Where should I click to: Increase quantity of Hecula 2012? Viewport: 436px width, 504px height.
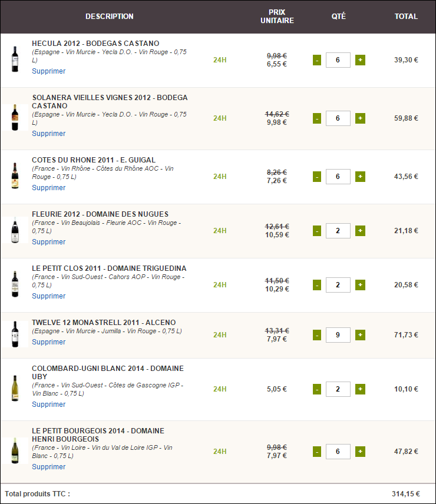click(360, 60)
